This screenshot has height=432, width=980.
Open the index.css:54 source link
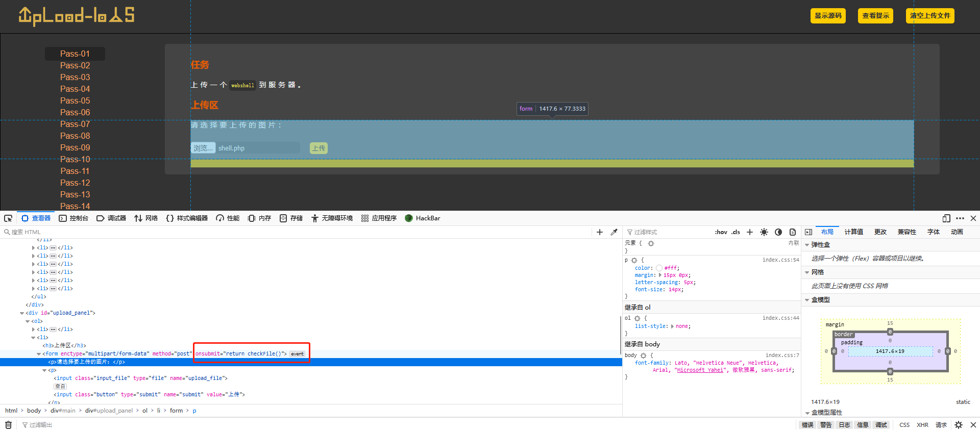click(x=781, y=260)
